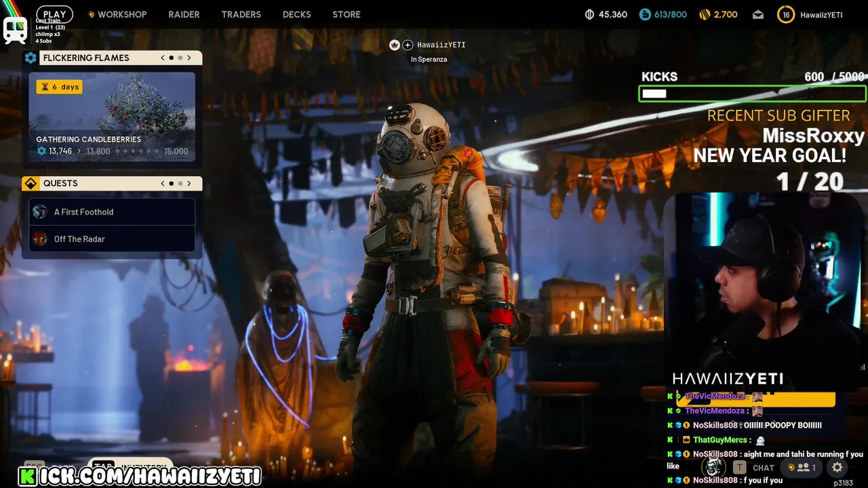Open the A First Foothold quest
Image resolution: width=868 pixels, height=488 pixels.
pos(112,211)
